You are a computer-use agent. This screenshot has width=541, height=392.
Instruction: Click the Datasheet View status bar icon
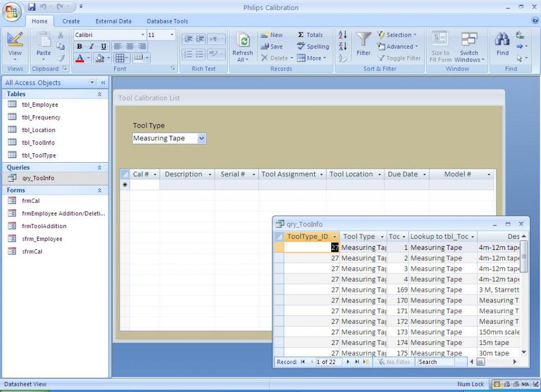coord(496,384)
